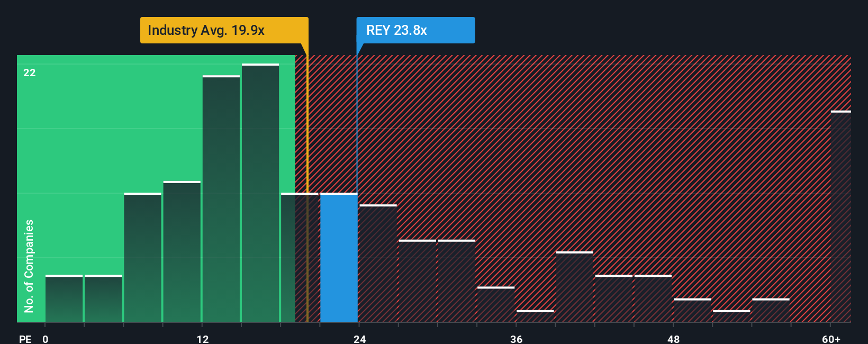Click the x-axis tick label 12
The height and width of the screenshot is (344, 868).
click(x=202, y=339)
